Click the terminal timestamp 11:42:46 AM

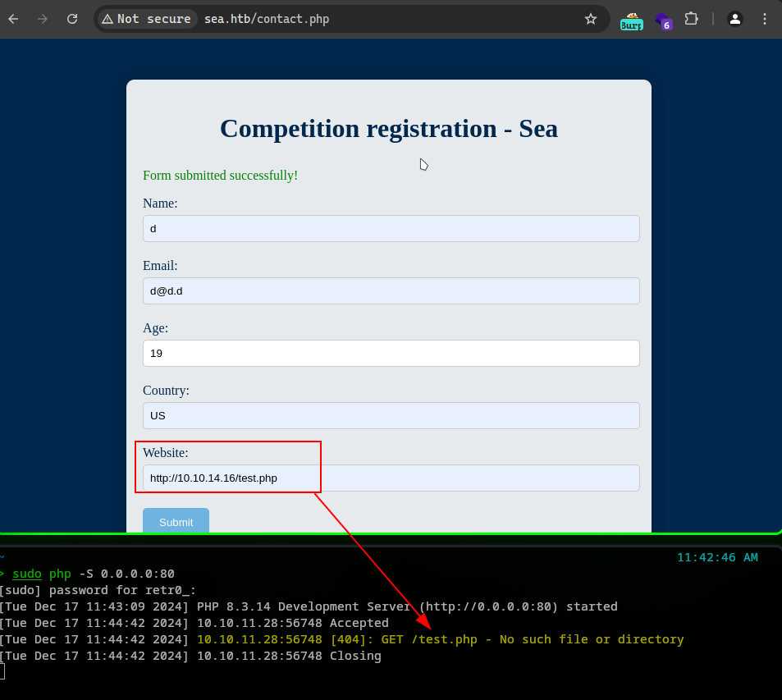coord(717,557)
